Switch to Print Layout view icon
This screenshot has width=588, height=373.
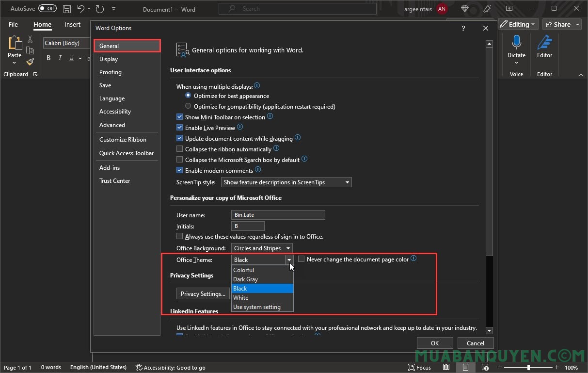point(466,367)
